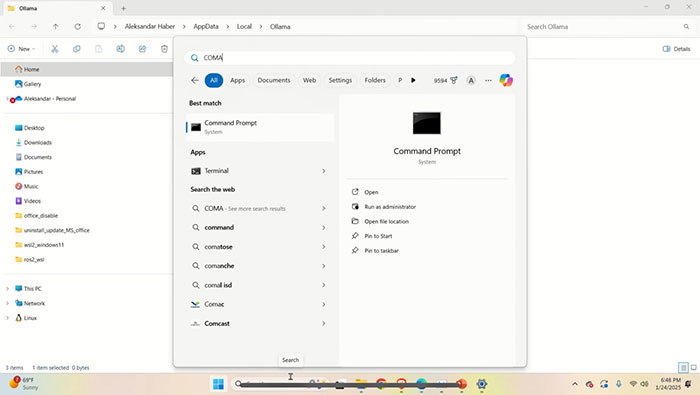Image resolution: width=700 pixels, height=395 pixels.
Task: Expand the 'comanche' suggestion chevron
Action: (x=324, y=266)
